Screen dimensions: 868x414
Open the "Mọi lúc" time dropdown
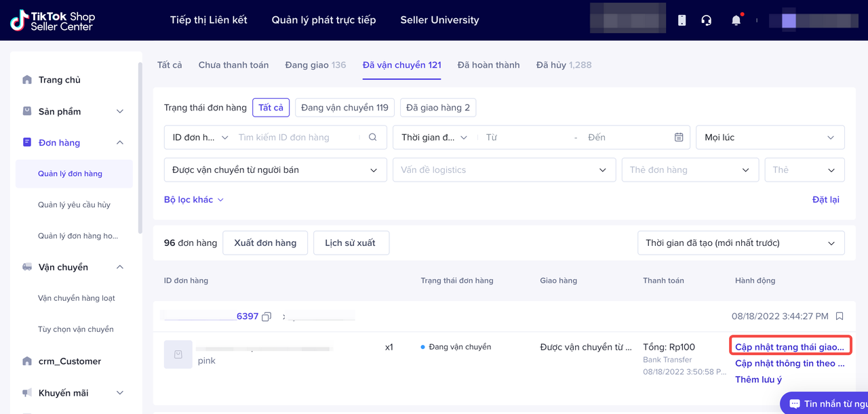(770, 138)
